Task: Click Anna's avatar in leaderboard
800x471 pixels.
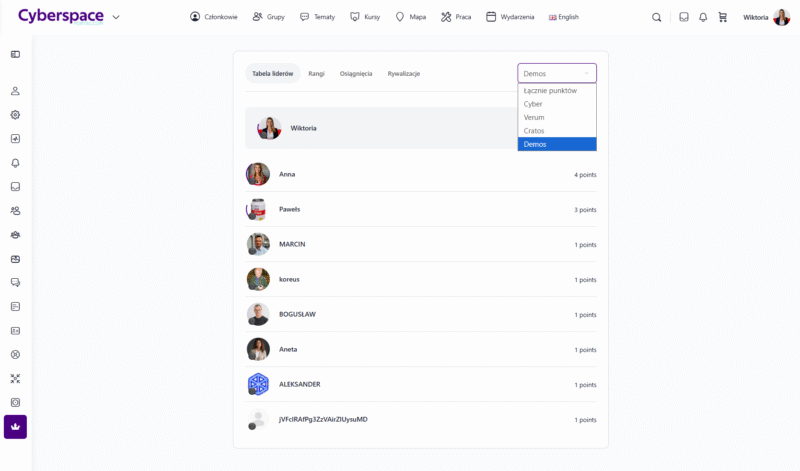Action: pyautogui.click(x=258, y=174)
